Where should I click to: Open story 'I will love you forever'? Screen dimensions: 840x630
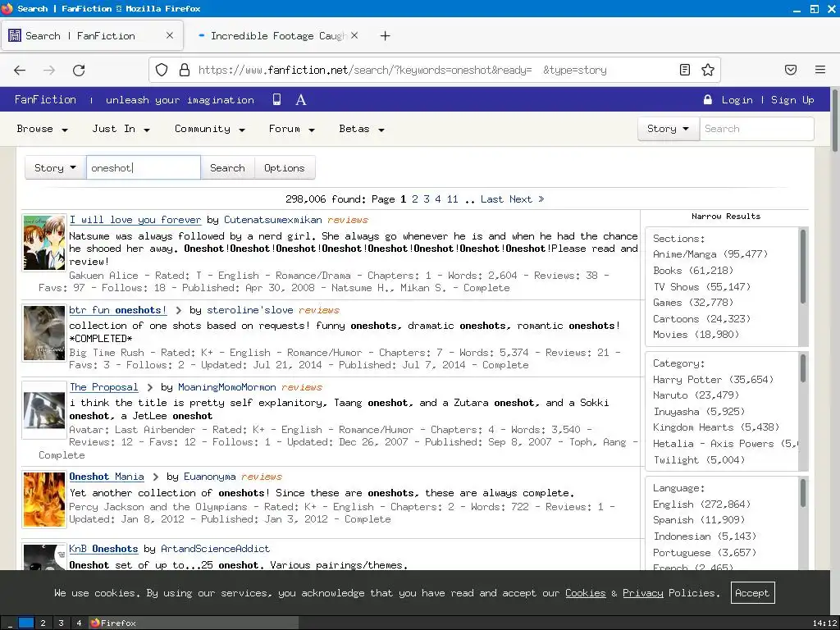pyautogui.click(x=135, y=220)
